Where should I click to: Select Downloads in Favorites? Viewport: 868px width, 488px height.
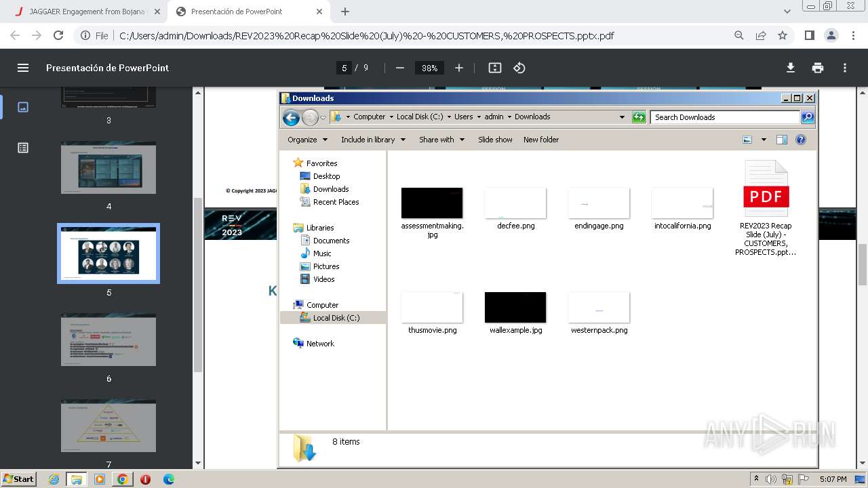click(x=330, y=189)
